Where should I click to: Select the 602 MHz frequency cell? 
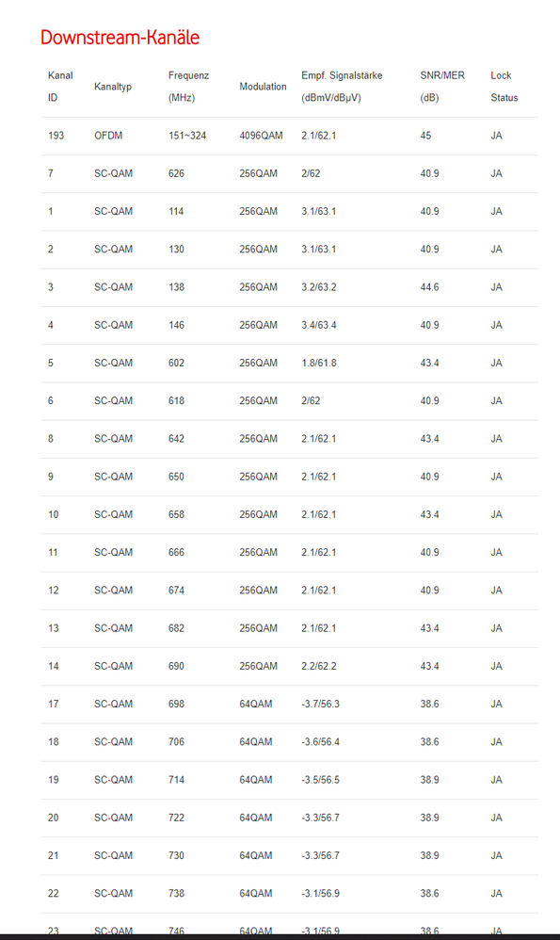(176, 363)
